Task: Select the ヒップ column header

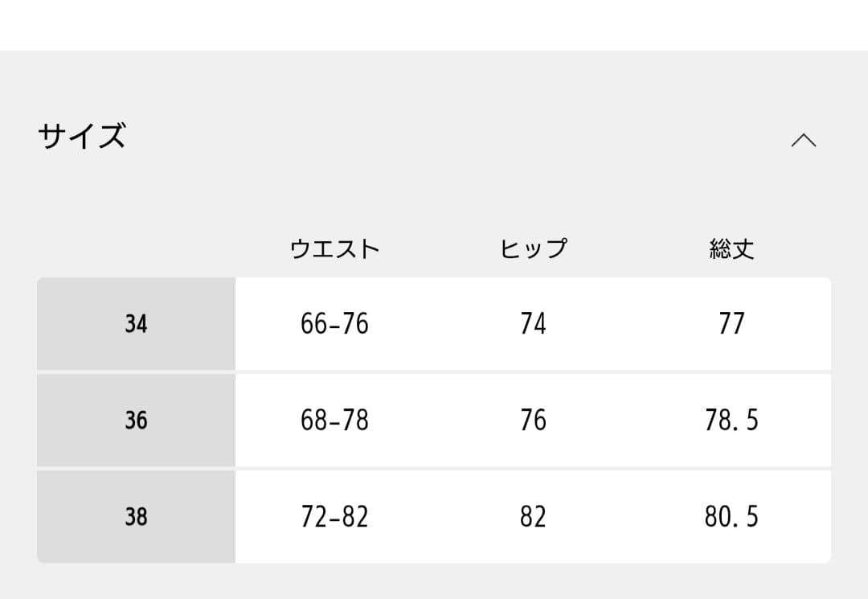Action: [x=533, y=249]
